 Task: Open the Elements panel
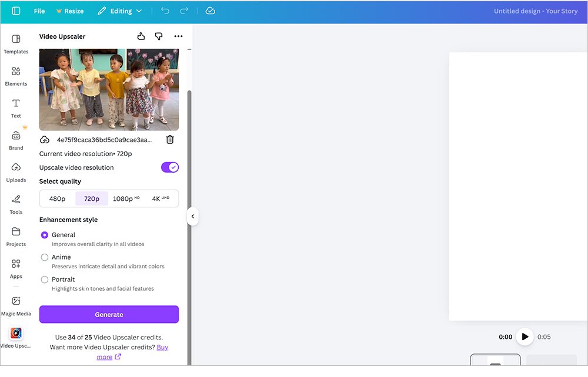coord(16,75)
